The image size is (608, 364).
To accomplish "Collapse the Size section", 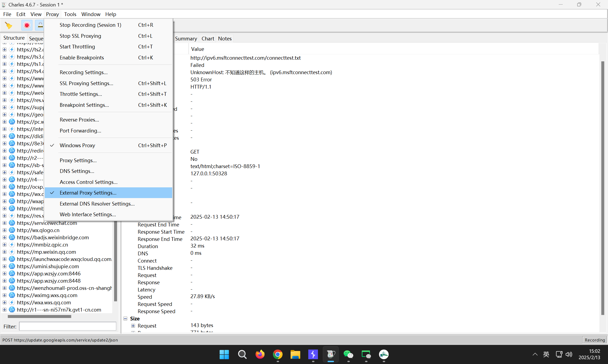I will [125, 318].
